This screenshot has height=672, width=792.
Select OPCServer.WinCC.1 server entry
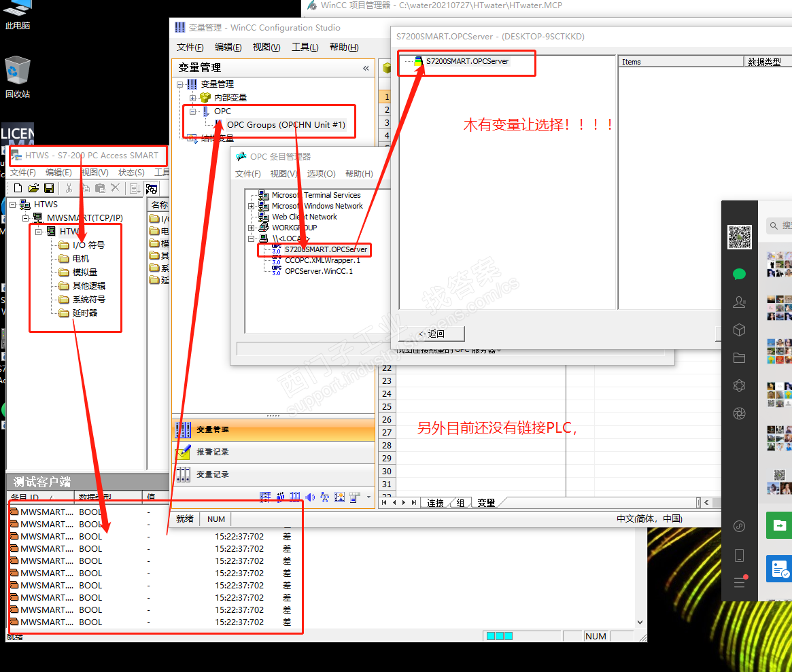point(319,272)
